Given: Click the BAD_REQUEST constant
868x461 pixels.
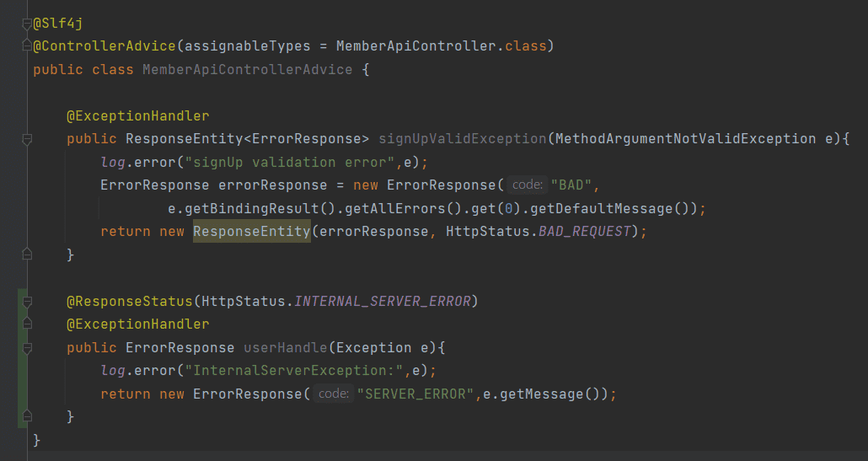Looking at the screenshot, I should click(x=585, y=231).
